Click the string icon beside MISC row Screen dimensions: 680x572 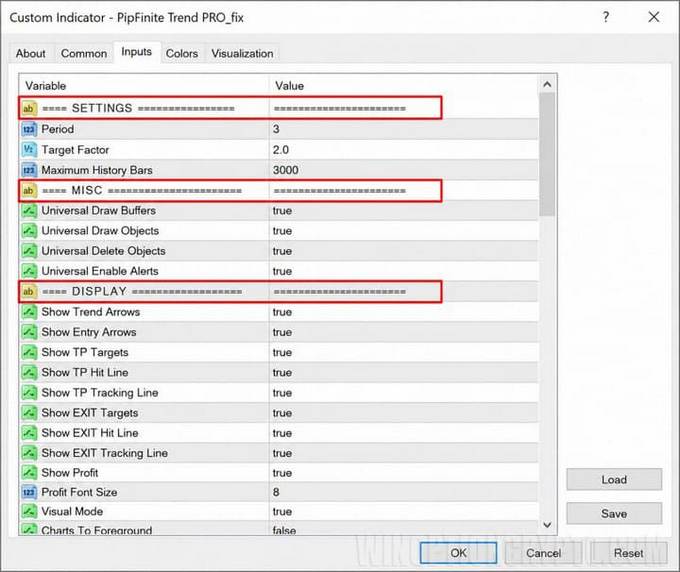tap(29, 190)
